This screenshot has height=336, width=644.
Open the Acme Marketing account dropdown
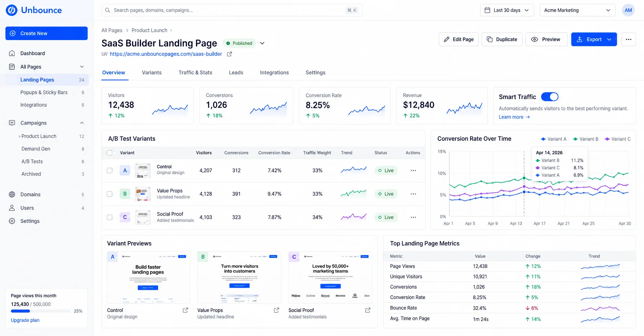(577, 10)
